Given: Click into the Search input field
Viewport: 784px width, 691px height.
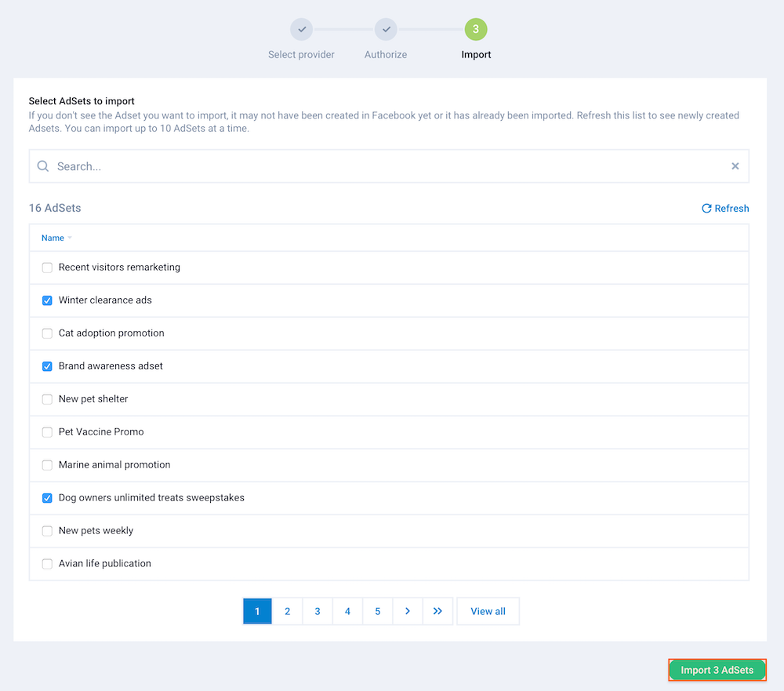Looking at the screenshot, I should click(389, 166).
